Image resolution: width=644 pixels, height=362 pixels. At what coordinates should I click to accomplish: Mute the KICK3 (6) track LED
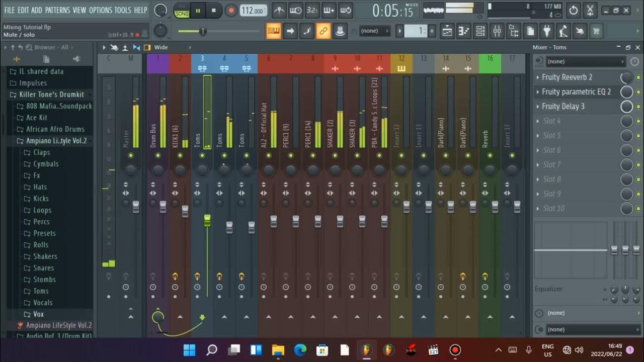(x=180, y=156)
